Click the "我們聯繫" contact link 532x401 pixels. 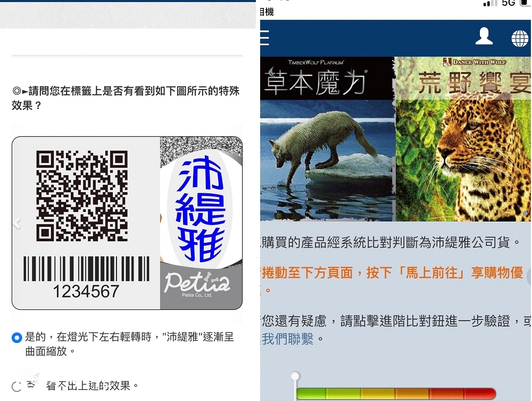click(287, 339)
